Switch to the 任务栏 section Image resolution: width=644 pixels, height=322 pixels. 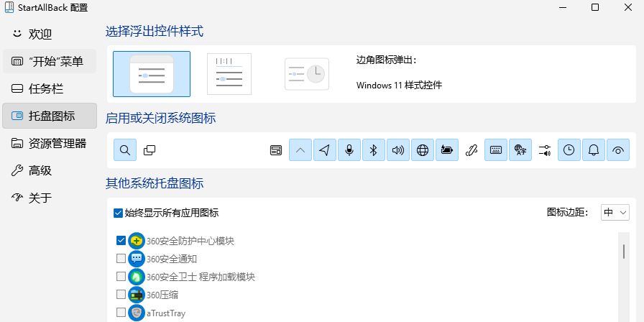pos(50,88)
